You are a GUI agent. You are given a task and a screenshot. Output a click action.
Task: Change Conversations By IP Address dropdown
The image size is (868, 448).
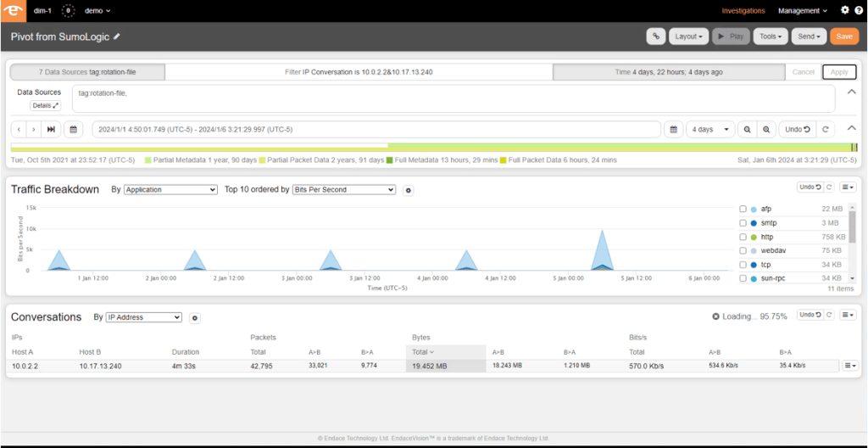(x=143, y=317)
